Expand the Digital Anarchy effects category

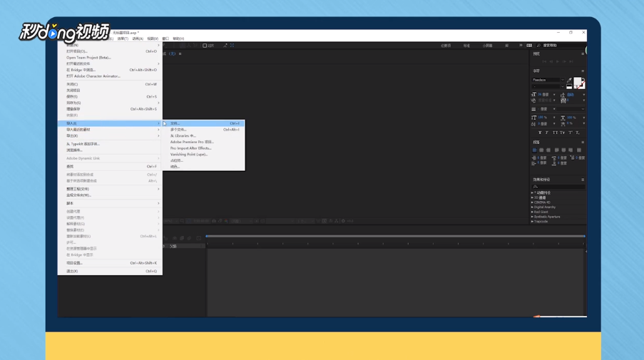click(x=532, y=207)
